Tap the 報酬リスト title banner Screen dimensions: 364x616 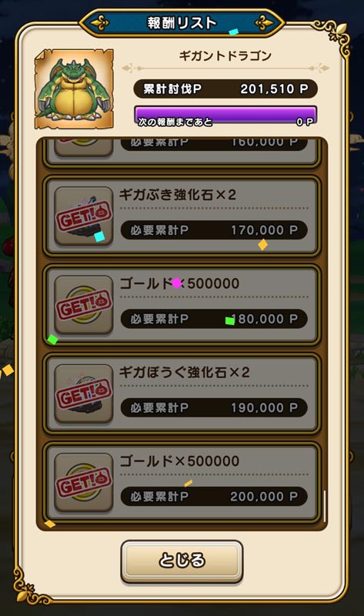pos(182,23)
